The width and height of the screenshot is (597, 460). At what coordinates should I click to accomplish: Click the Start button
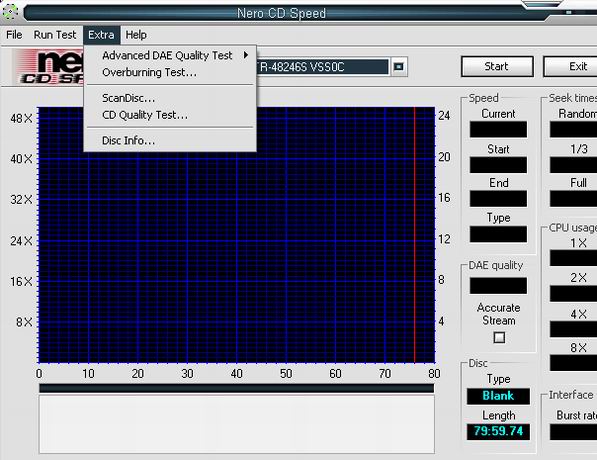pos(497,66)
